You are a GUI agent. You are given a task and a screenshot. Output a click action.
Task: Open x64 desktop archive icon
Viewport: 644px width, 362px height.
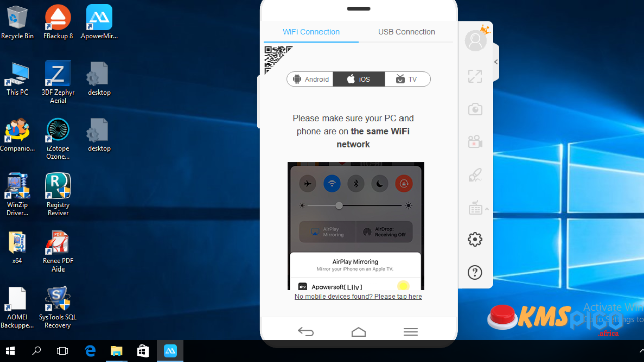click(x=17, y=248)
